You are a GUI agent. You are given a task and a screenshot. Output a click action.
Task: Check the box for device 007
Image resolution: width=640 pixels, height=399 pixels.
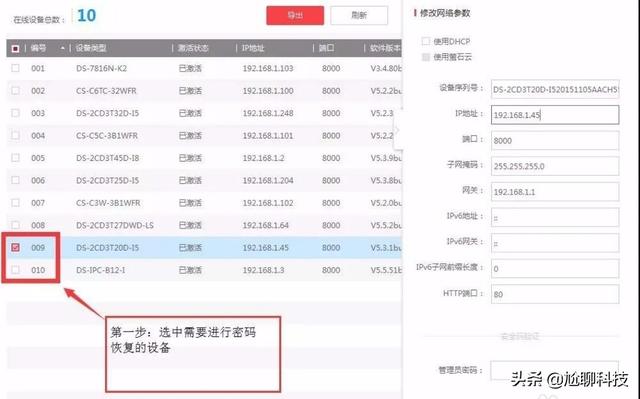[15, 202]
